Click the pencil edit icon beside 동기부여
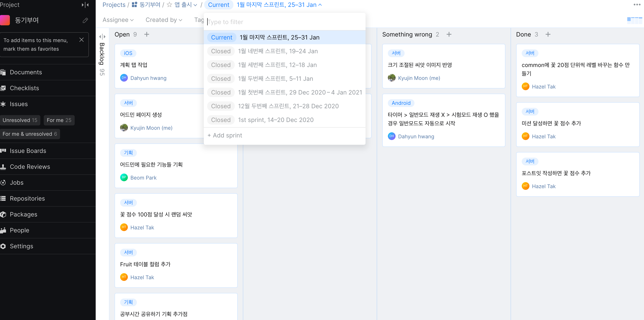The height and width of the screenshot is (320, 644). 85,20
